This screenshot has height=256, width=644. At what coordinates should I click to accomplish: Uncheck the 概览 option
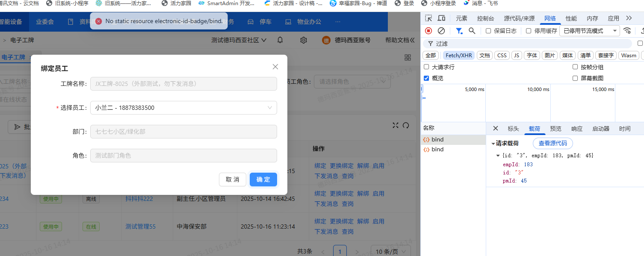(x=426, y=78)
